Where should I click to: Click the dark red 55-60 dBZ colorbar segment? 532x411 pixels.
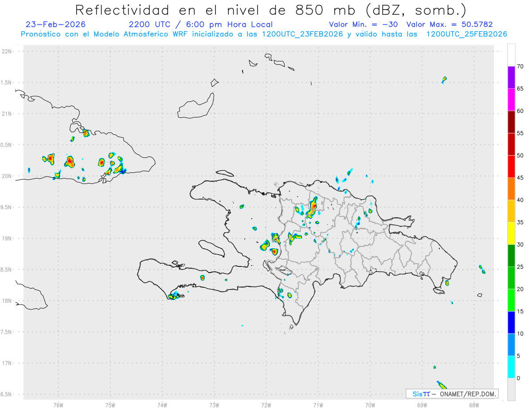[511, 122]
